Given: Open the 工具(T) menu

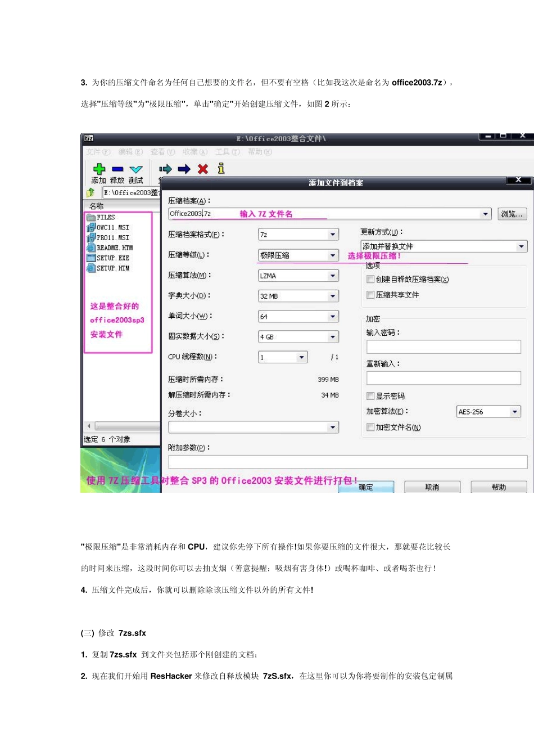Looking at the screenshot, I should point(227,152).
